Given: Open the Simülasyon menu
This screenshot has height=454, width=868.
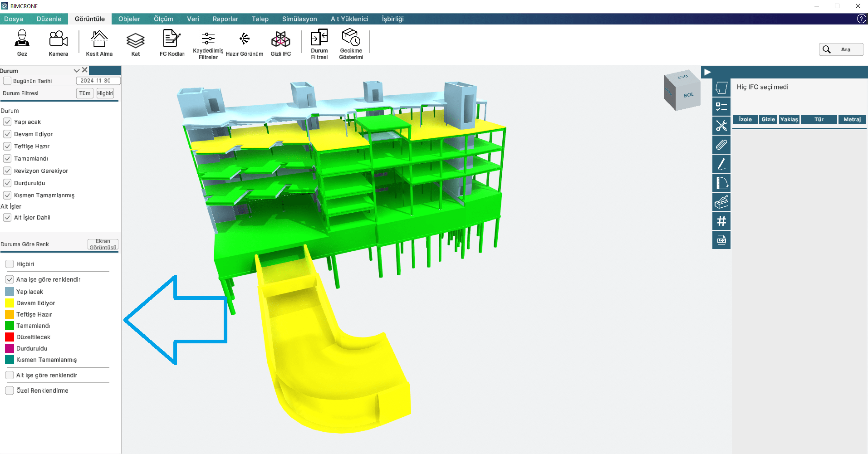Looking at the screenshot, I should tap(299, 19).
